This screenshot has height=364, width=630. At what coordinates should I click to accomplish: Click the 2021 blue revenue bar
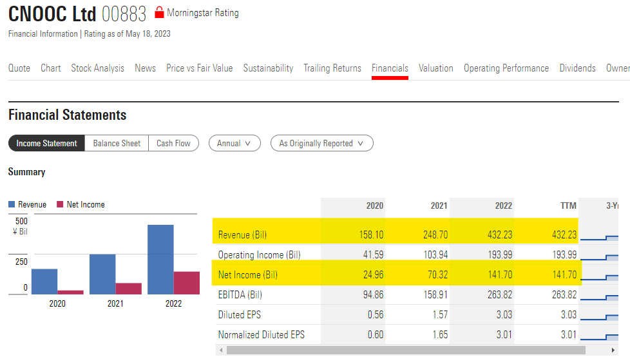pyautogui.click(x=102, y=274)
